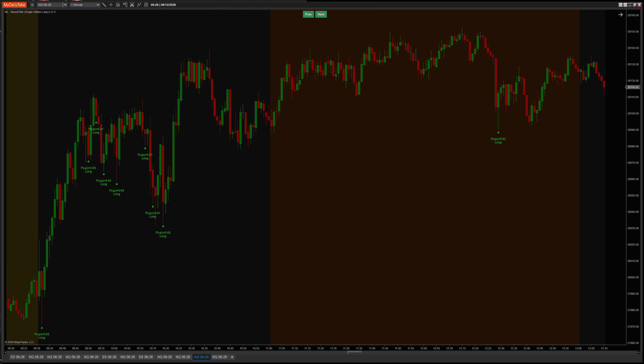644x364 pixels.
Task: Open the pencil drawing tools icon
Action: coord(104,5)
